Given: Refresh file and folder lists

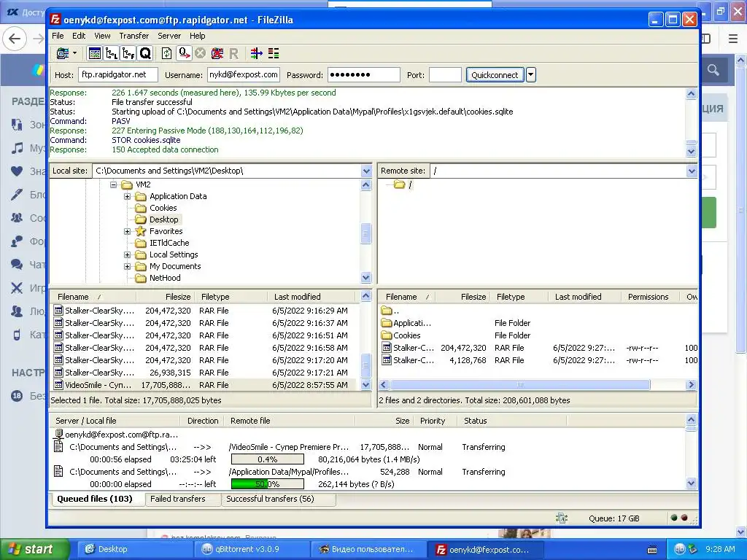Looking at the screenshot, I should (x=166, y=53).
